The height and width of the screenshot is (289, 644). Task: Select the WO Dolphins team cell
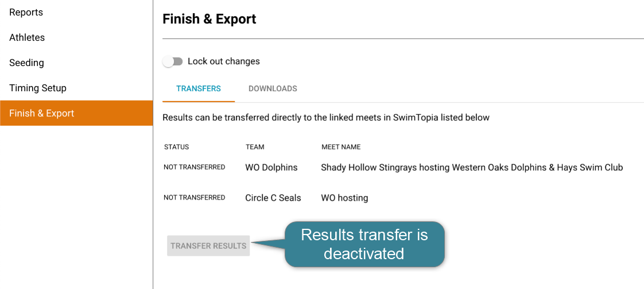pos(271,168)
